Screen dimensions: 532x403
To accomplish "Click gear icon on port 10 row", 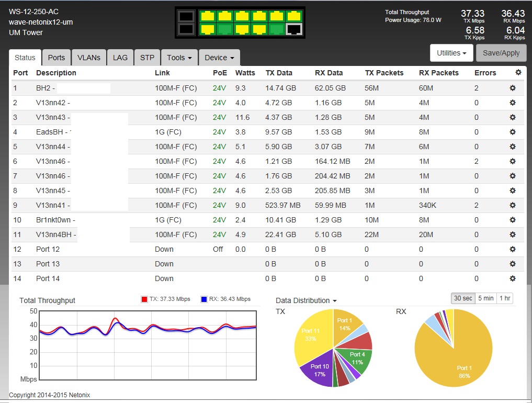I will click(513, 220).
